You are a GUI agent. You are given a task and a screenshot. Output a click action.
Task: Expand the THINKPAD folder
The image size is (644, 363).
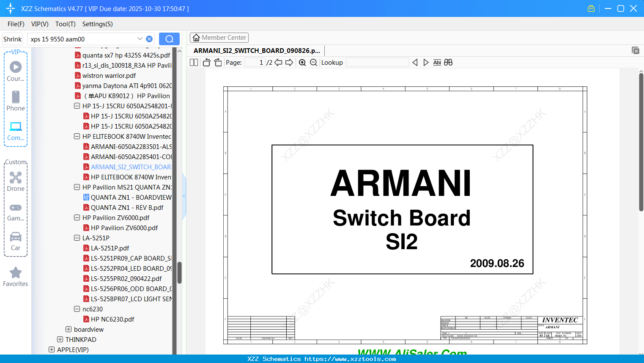coord(60,339)
